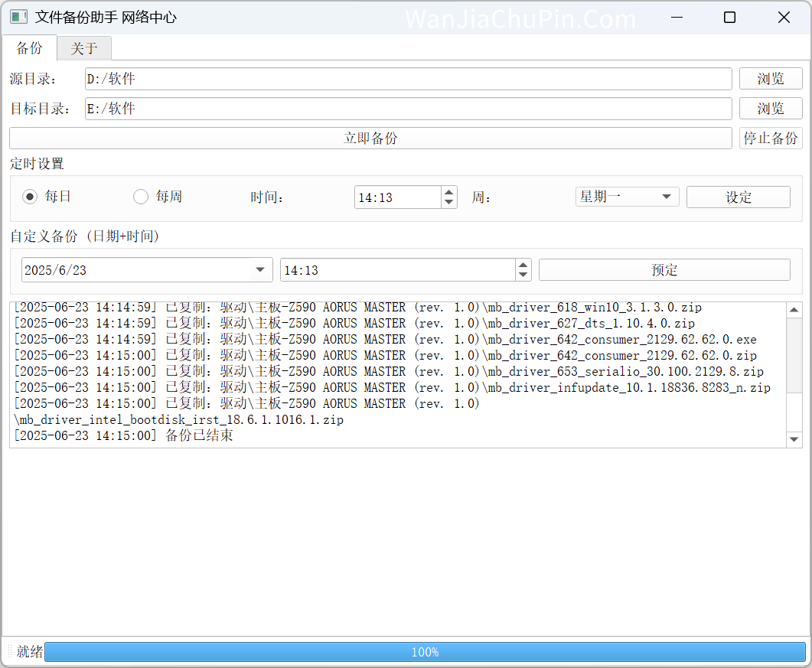The height and width of the screenshot is (668, 812).
Task: Decrease custom backup time with down arrow
Action: tap(523, 275)
